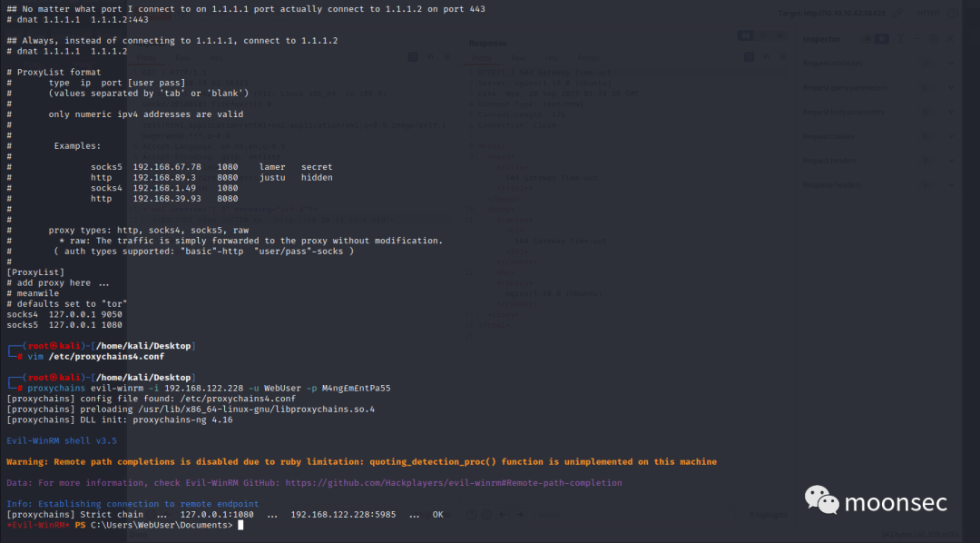Click 'socks4 127.0.0.1 9050' proxy line
The image size is (980, 543).
click(x=64, y=315)
